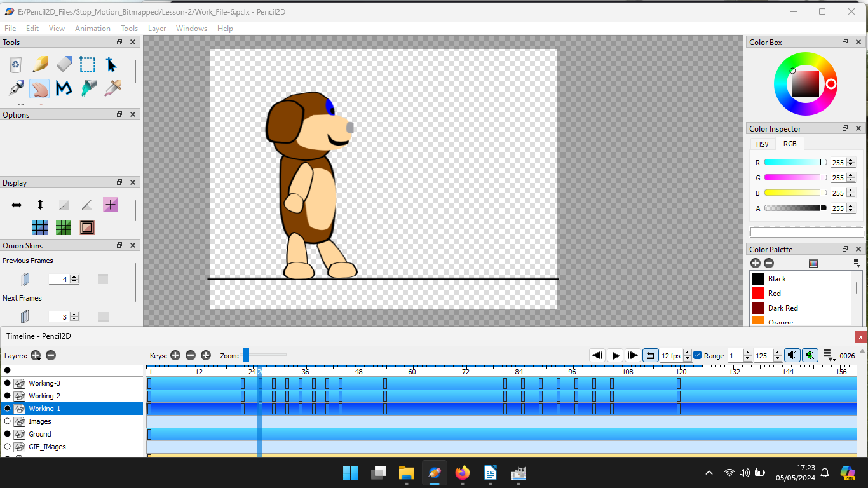868x488 pixels.
Task: Click the green G channel slider
Action: pos(796,178)
